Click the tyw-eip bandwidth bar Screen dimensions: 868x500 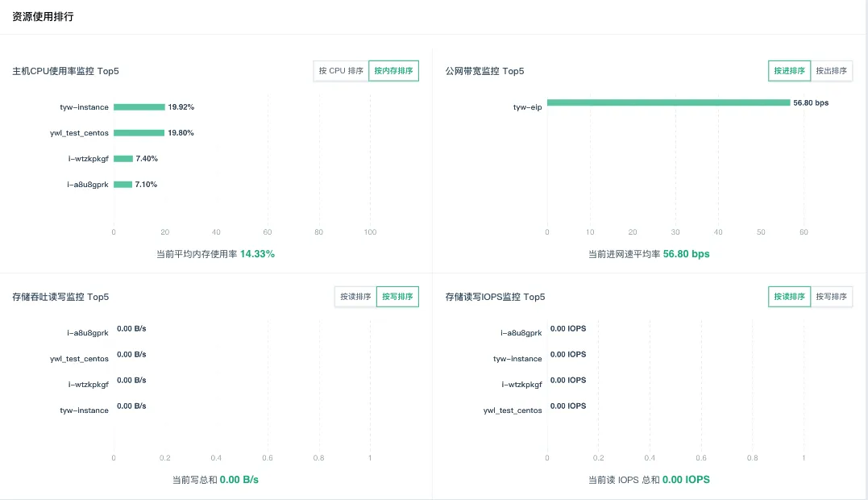668,102
